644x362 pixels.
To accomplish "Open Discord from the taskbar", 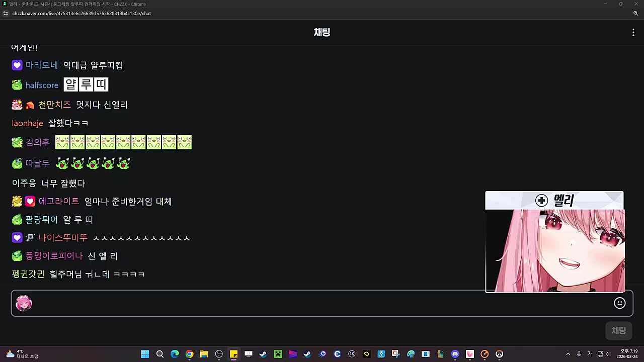I will (x=455, y=354).
